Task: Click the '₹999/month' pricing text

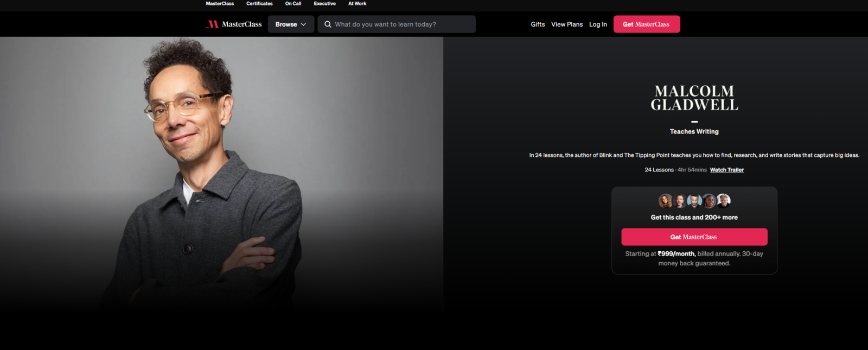Action: (676, 254)
